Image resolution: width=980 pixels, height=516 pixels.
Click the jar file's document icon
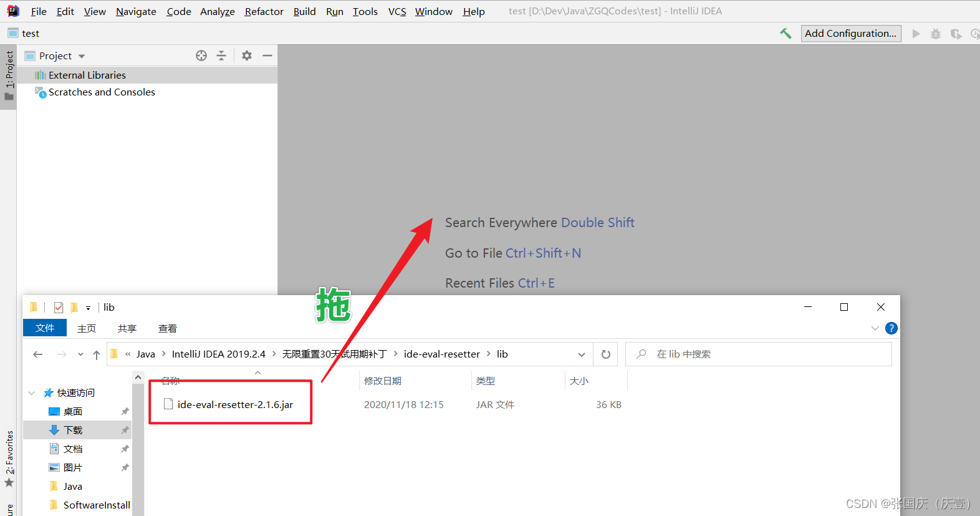(168, 404)
